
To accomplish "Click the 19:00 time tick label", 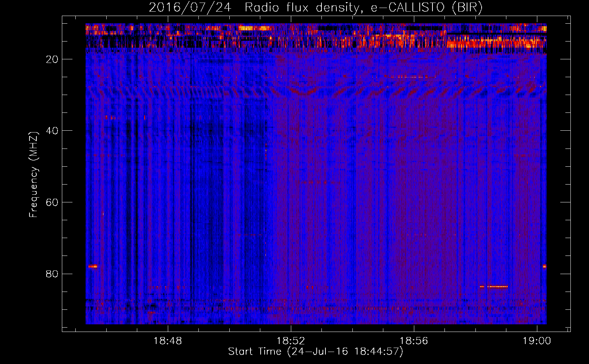I will pyautogui.click(x=537, y=341).
